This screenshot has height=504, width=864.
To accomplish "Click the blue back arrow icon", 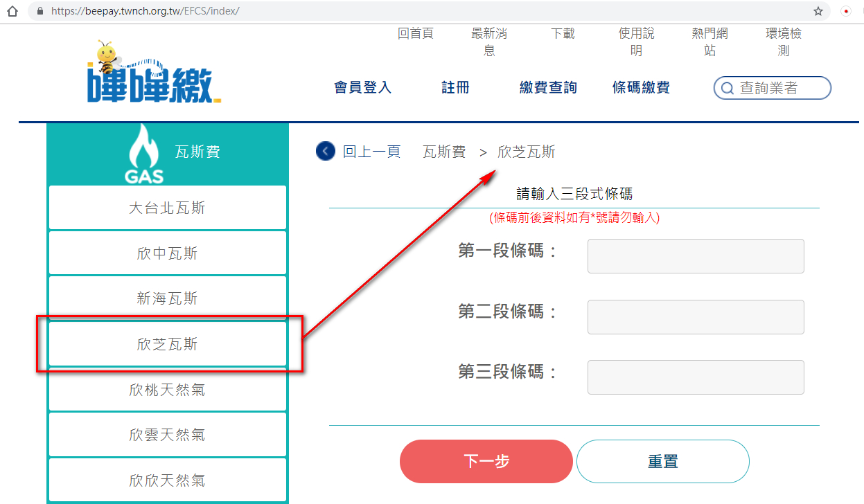I will 325,152.
